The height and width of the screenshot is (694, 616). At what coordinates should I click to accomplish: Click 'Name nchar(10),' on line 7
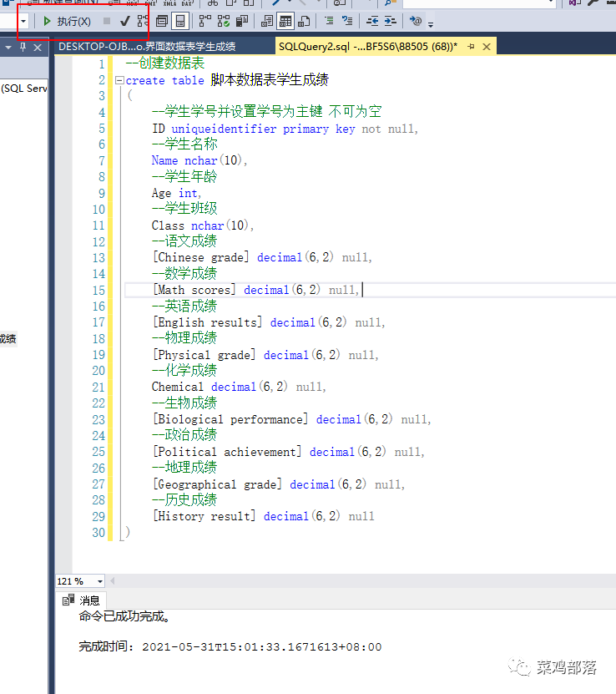click(199, 160)
